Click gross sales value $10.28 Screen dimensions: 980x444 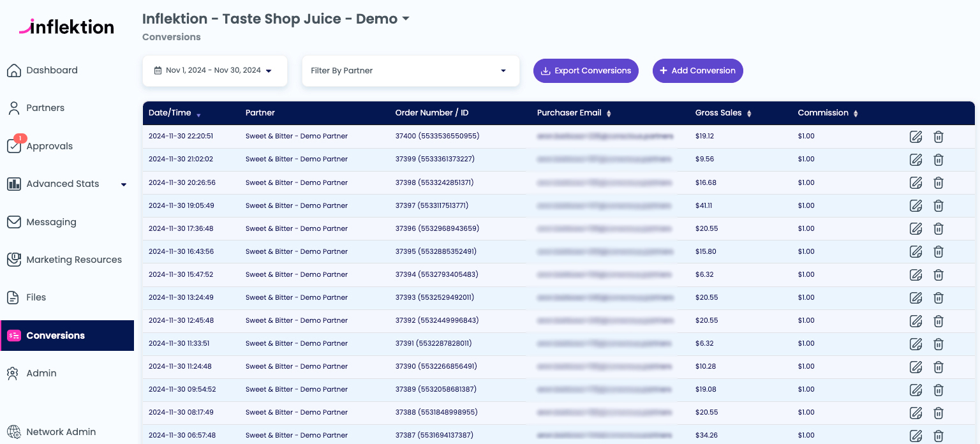tap(706, 366)
